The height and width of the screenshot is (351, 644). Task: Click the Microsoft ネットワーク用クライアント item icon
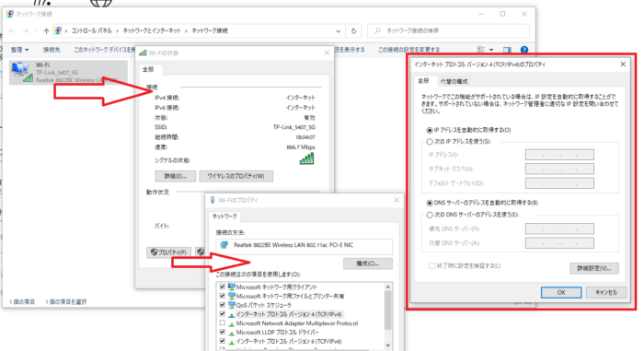[232, 287]
